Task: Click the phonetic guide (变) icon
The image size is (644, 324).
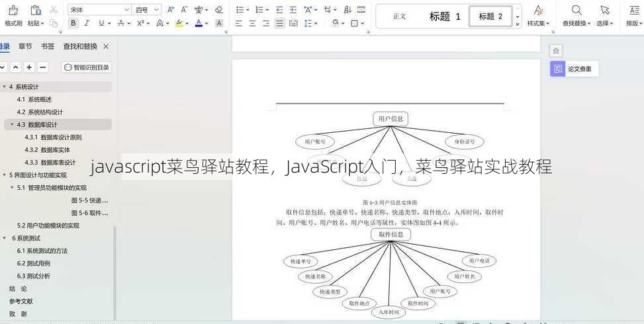Action: point(199,9)
